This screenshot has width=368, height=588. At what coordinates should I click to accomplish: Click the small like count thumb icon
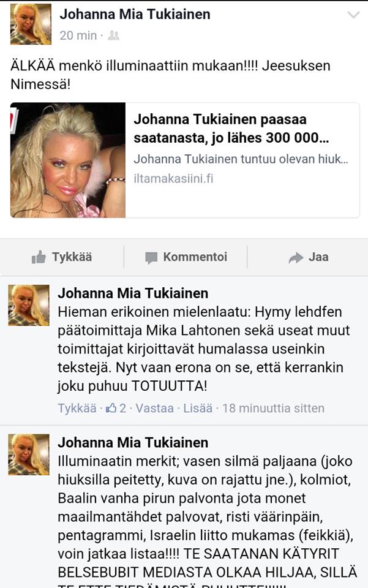click(x=111, y=408)
